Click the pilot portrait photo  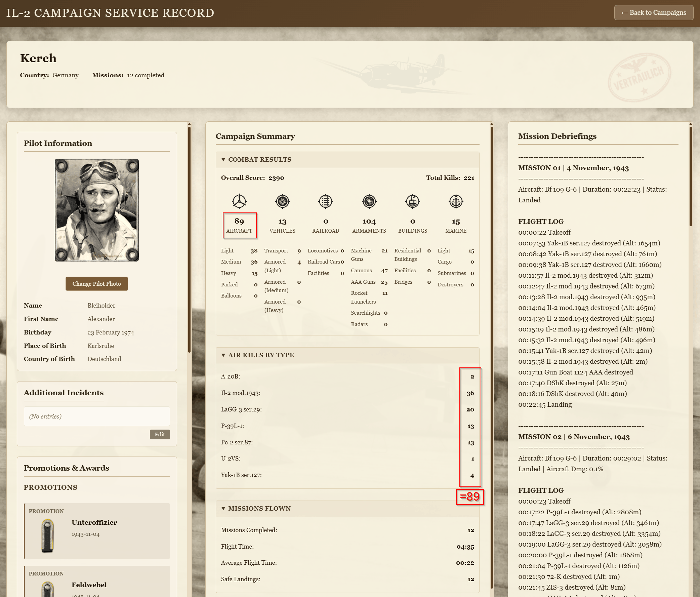point(97,210)
